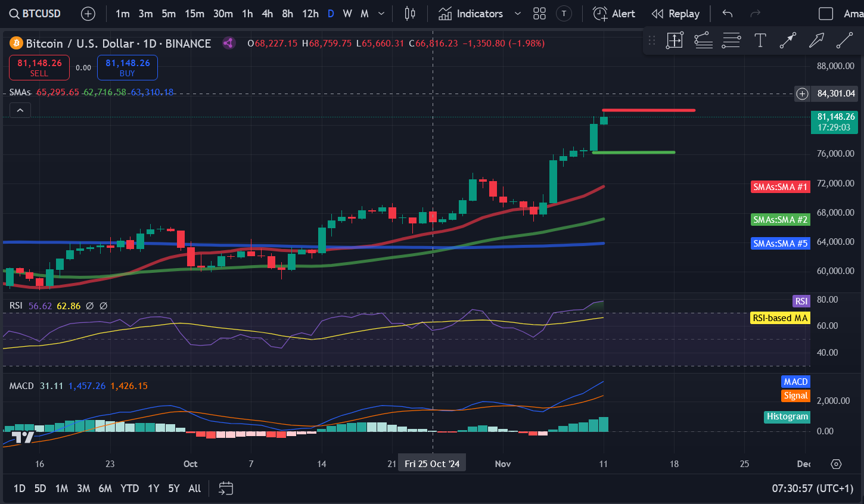864x504 pixels.
Task: Open the timezone menu at 07:30:57 (UTC+1)
Action: point(813,489)
